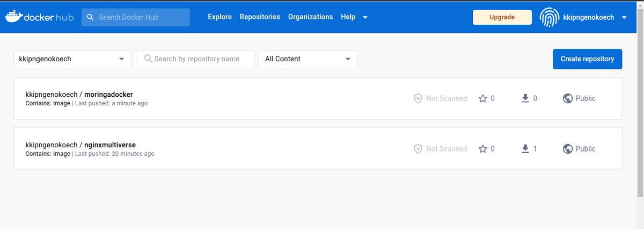Image resolution: width=644 pixels, height=229 pixels.
Task: Click the magnifier icon in repository name search
Action: (x=148, y=59)
